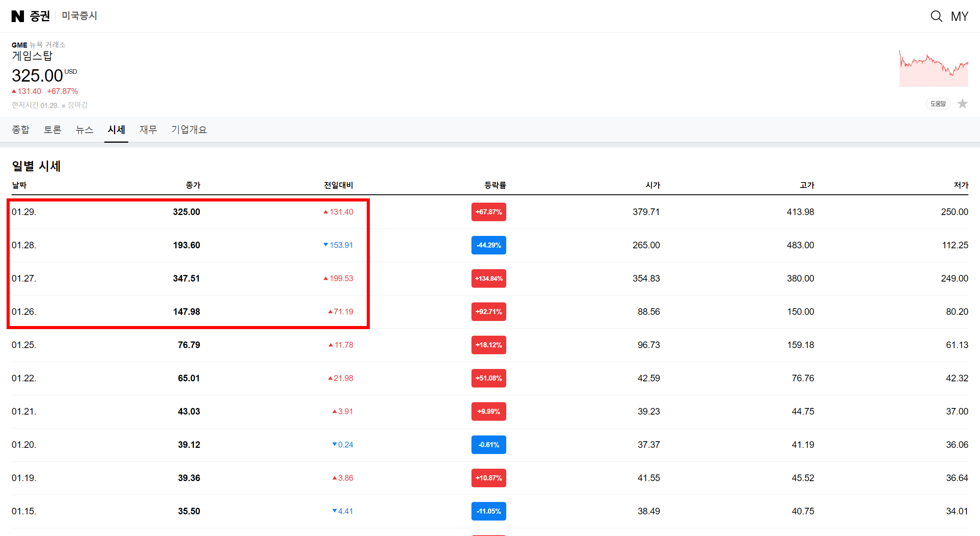Click the 저가 column header
Image resolution: width=980 pixels, height=536 pixels.
(961, 185)
